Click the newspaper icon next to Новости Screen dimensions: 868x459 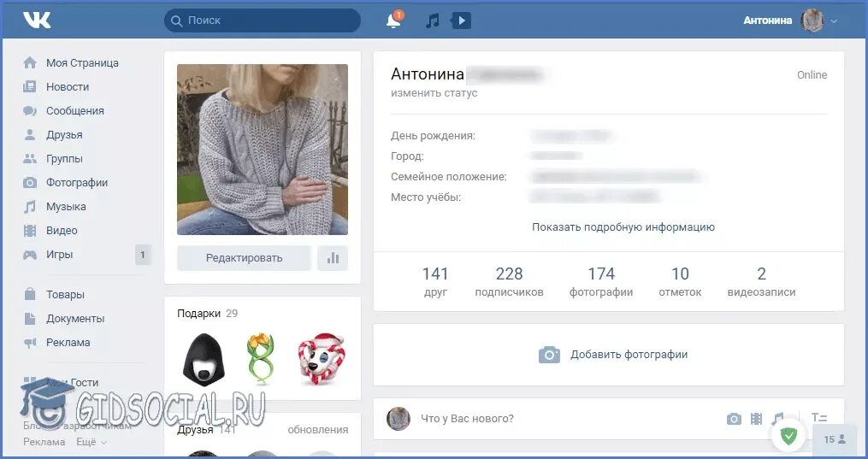pyautogui.click(x=30, y=87)
